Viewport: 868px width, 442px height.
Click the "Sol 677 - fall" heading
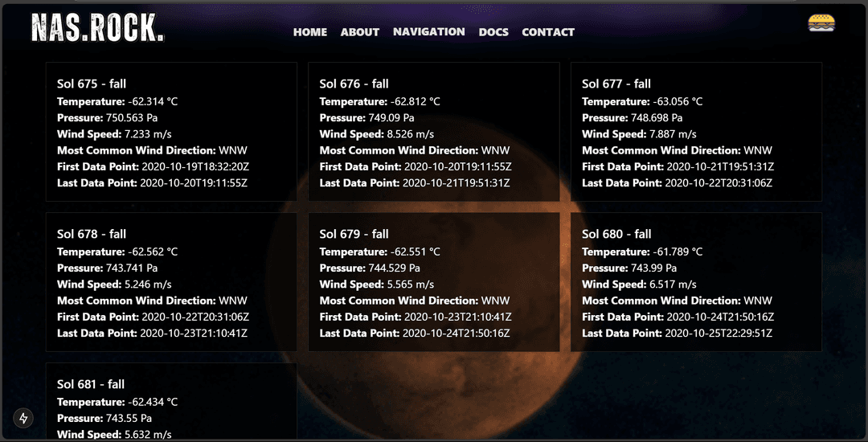[x=616, y=84]
